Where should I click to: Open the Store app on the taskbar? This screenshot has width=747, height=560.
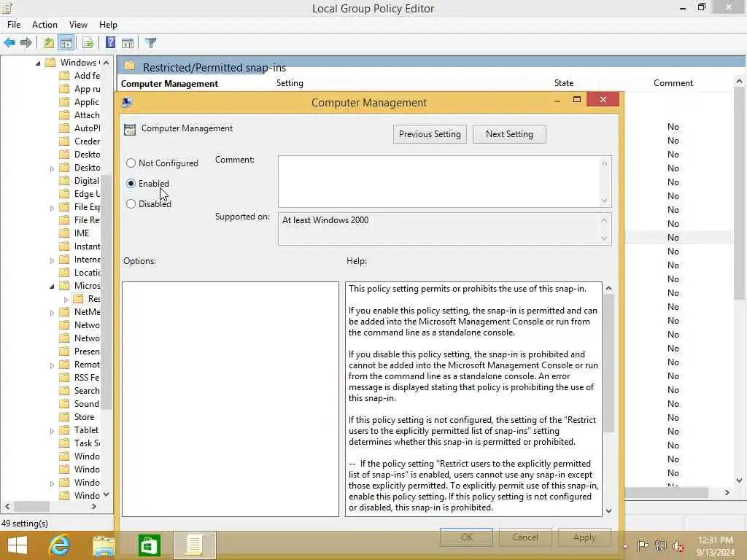click(x=149, y=545)
